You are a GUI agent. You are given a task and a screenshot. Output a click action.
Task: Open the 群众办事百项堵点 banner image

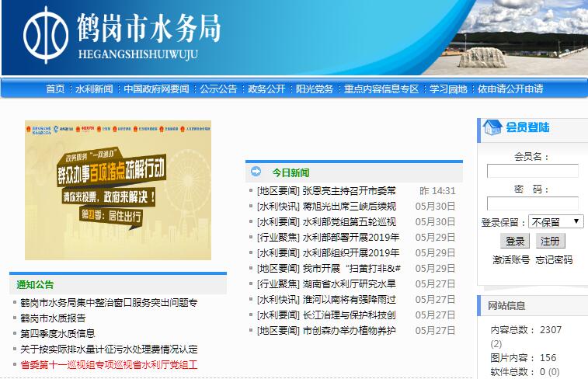[117, 190]
